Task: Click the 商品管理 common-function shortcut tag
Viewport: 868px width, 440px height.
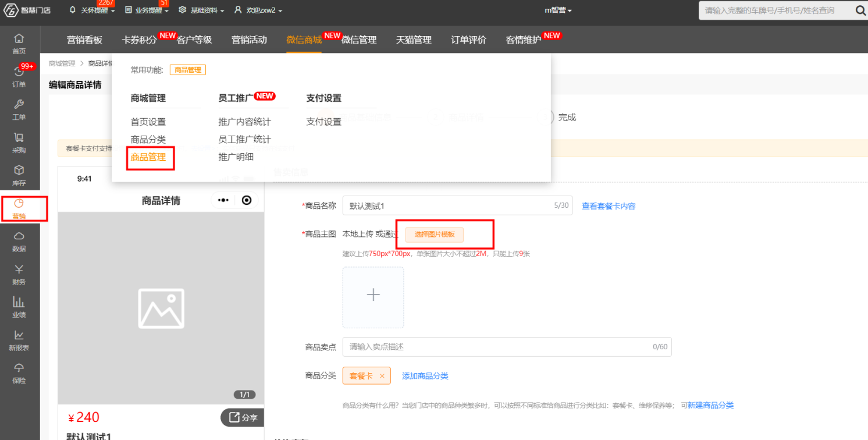Action: coord(188,70)
